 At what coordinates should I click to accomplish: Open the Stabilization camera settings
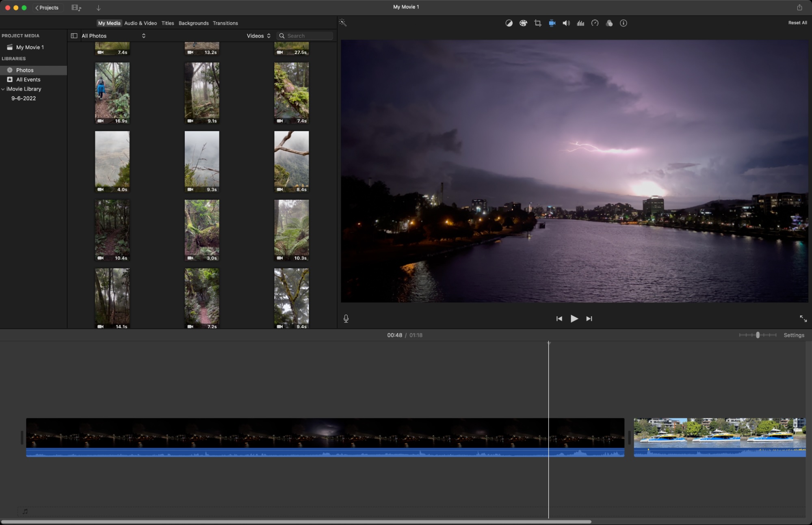tap(552, 23)
